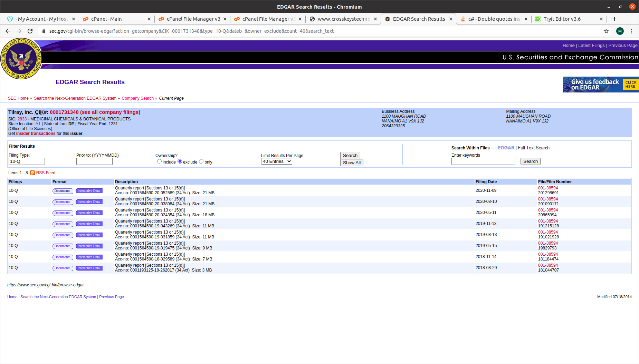Click the SEC seal logo
639x364 pixels.
point(21,59)
